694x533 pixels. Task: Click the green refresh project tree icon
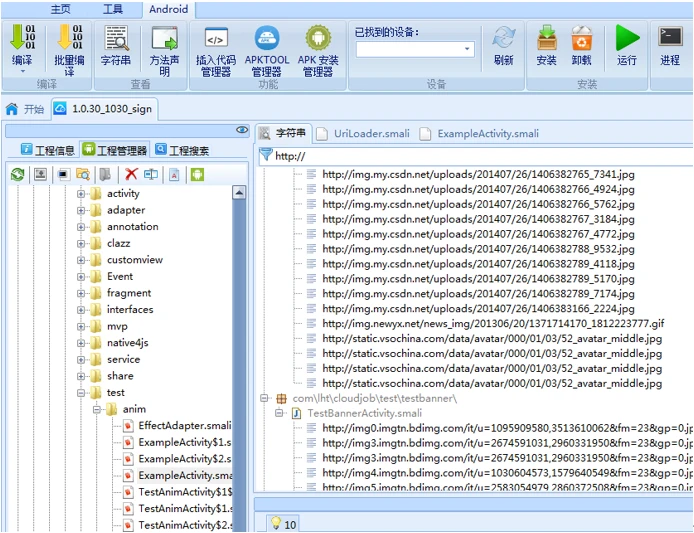[18, 174]
